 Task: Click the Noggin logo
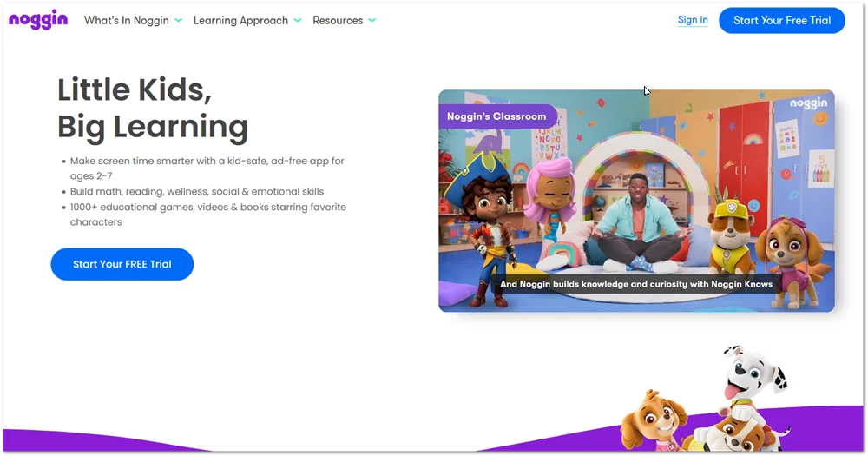coord(38,19)
